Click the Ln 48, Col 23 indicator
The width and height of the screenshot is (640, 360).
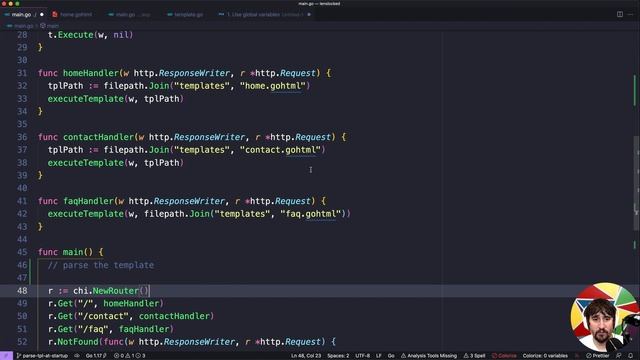click(306, 356)
